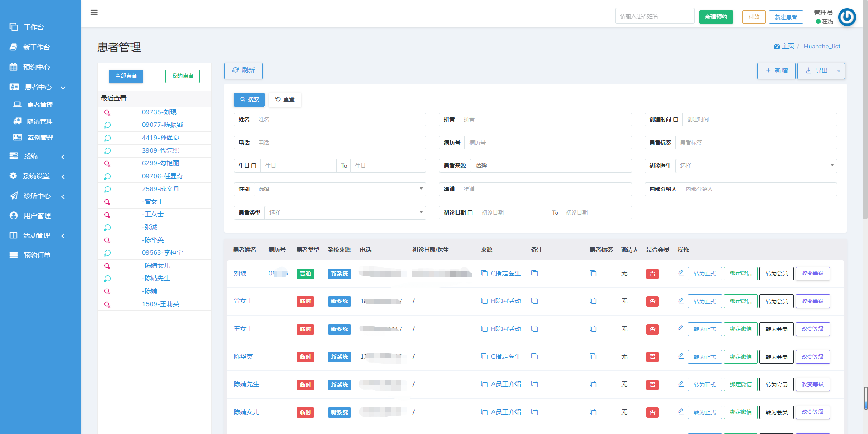The height and width of the screenshot is (434, 868).
Task: Open patient 刘琨 in the table
Action: [240, 274]
